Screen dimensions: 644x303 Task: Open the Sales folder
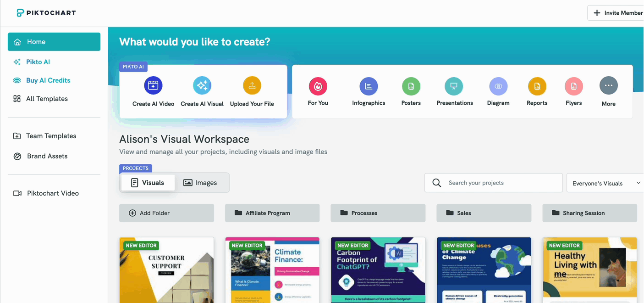tap(484, 213)
